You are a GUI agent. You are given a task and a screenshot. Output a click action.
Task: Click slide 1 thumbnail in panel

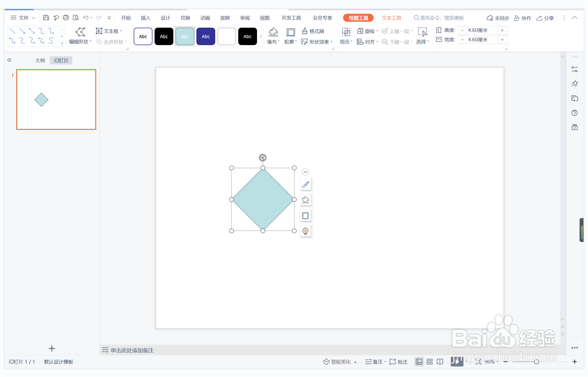(56, 100)
